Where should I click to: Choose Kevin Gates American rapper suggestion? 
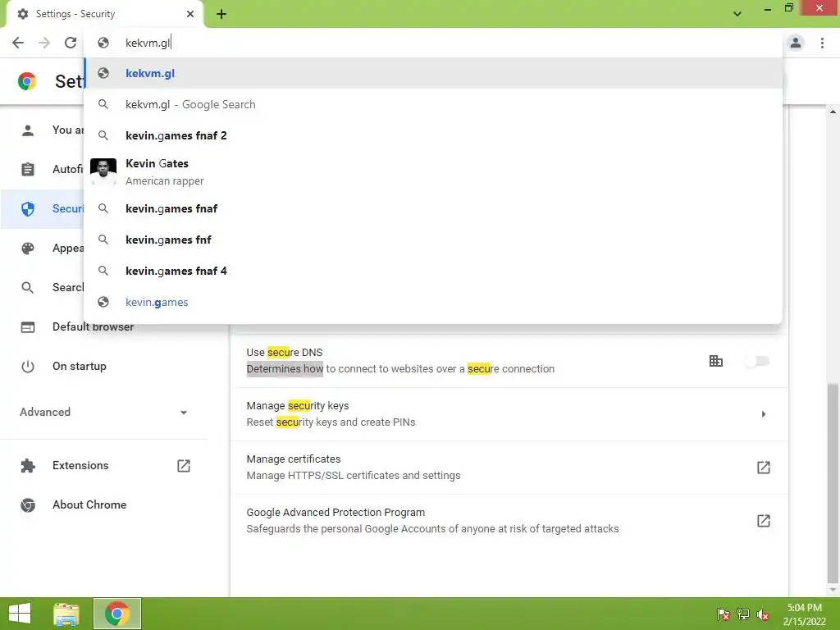(x=433, y=172)
